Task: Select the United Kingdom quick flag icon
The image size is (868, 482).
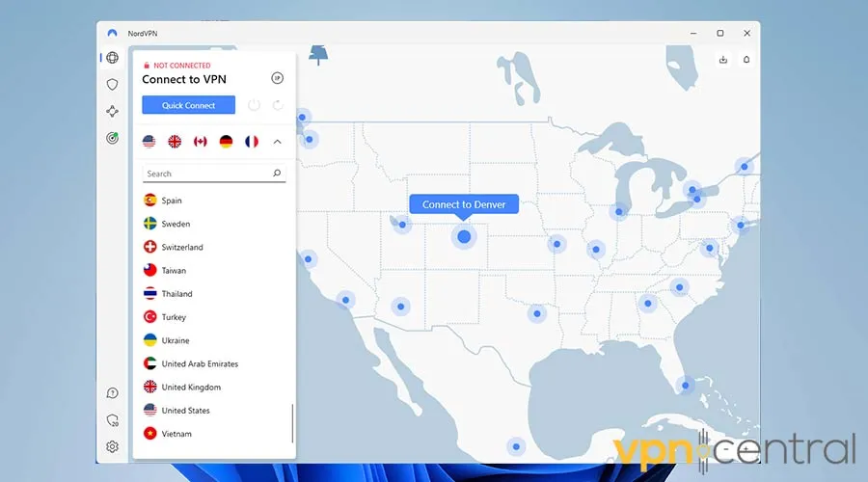Action: click(x=175, y=142)
